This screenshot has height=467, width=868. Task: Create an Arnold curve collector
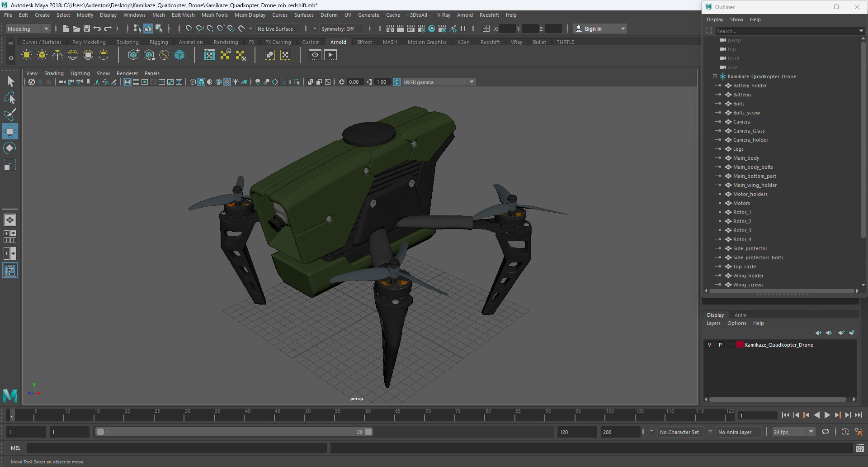[x=164, y=55]
